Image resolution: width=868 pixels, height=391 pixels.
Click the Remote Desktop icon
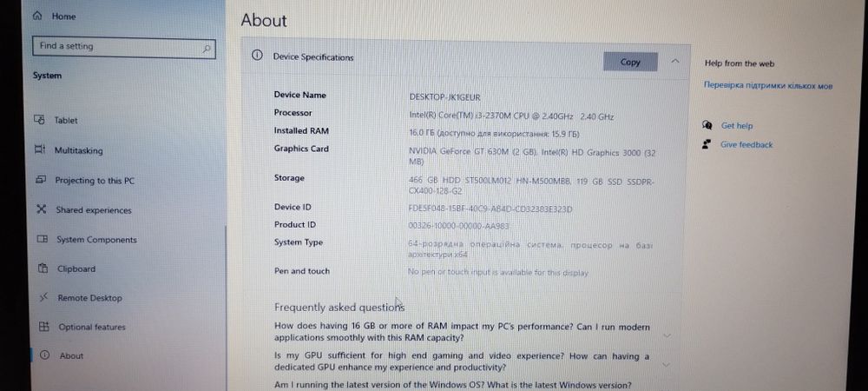(x=43, y=297)
